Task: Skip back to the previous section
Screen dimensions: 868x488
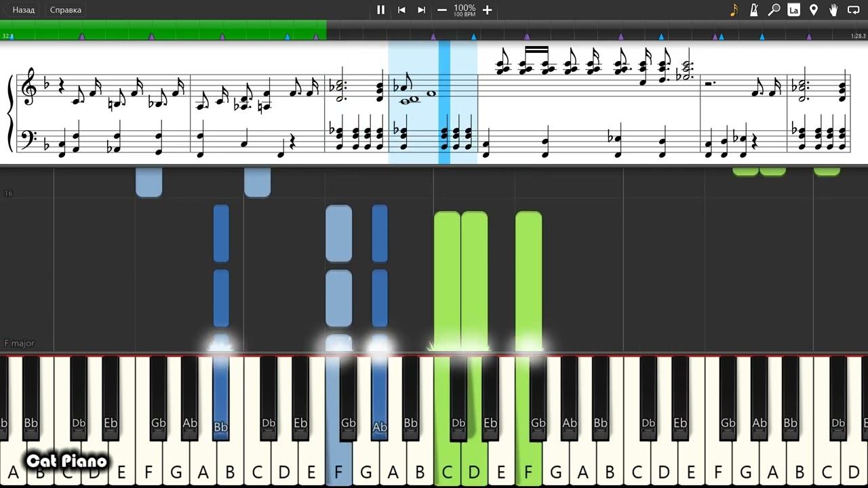Action: pos(401,9)
